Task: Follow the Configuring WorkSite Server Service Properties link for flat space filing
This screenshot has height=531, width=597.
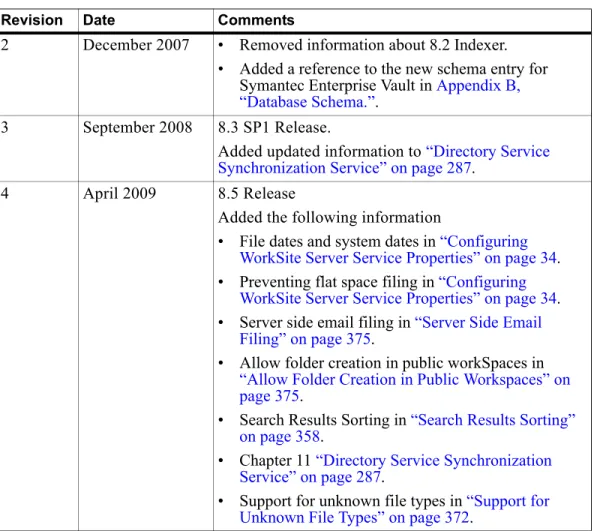Action: pyautogui.click(x=399, y=290)
